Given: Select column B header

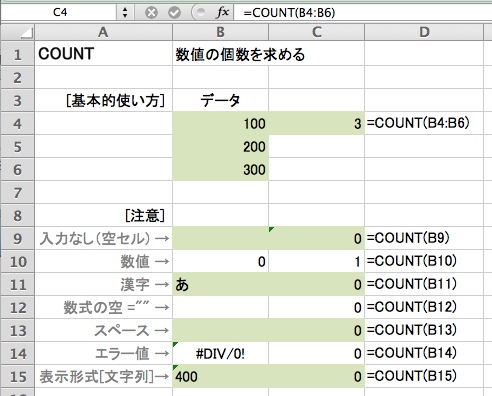Looking at the screenshot, I should [220, 32].
